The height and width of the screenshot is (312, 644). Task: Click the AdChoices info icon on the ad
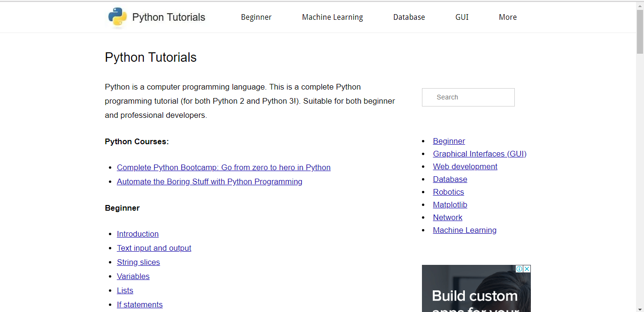[519, 269]
